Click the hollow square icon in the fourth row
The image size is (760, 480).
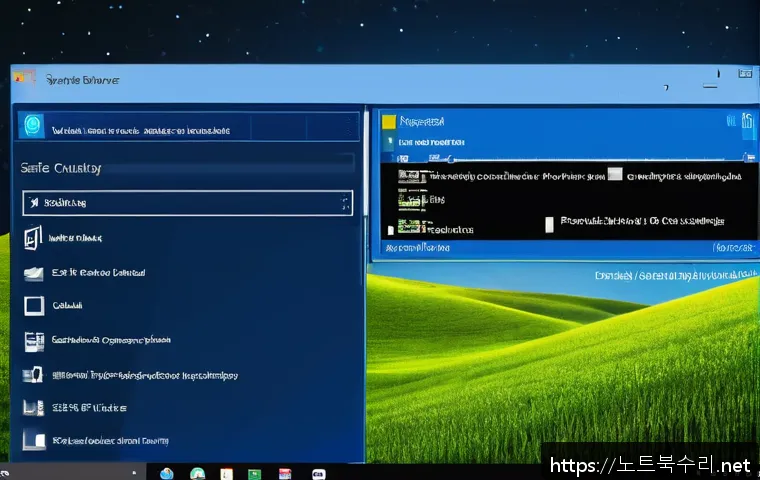tap(33, 306)
